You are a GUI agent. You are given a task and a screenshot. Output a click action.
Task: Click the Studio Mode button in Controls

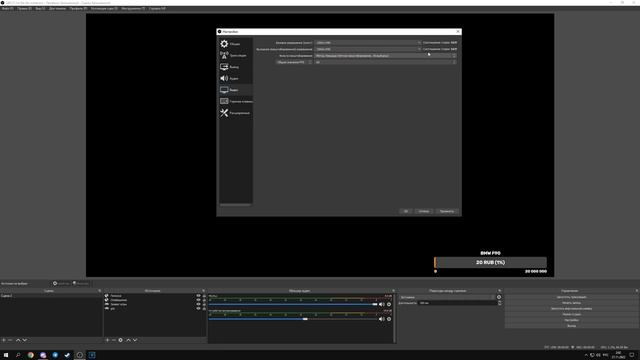[571, 314]
